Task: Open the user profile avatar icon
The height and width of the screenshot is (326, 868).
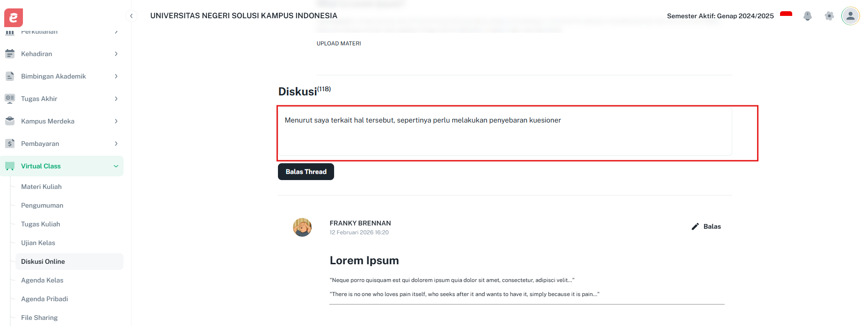Action: coord(850,15)
